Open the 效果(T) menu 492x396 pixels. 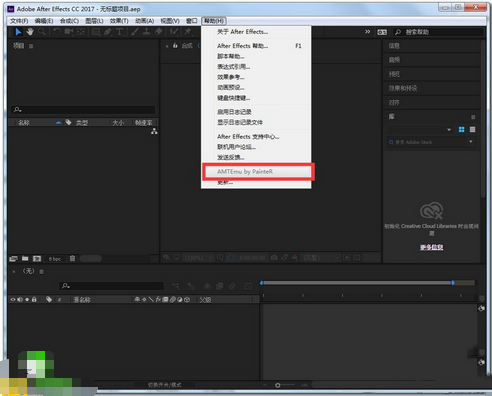pos(119,21)
